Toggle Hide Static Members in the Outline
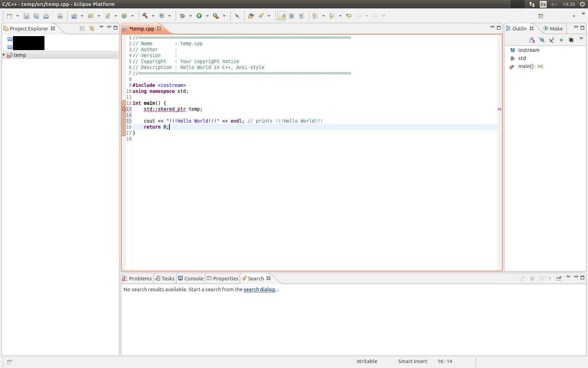The width and height of the screenshot is (588, 368). 551,40
